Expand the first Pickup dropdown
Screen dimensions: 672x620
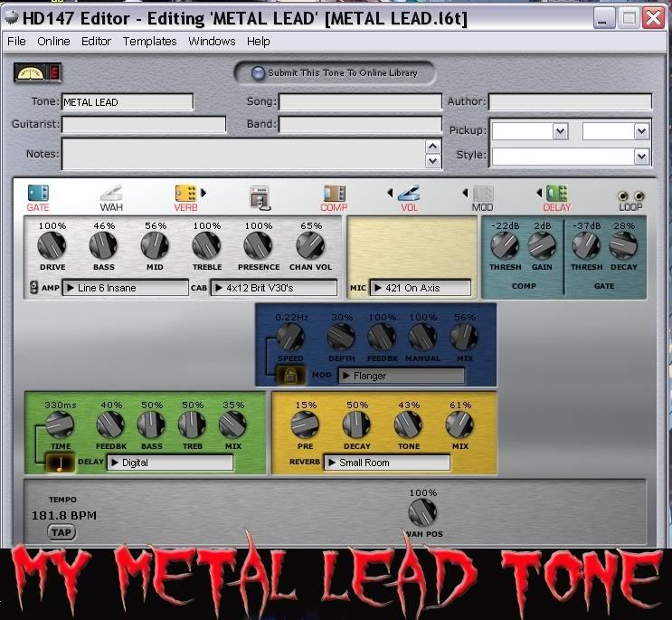point(560,131)
